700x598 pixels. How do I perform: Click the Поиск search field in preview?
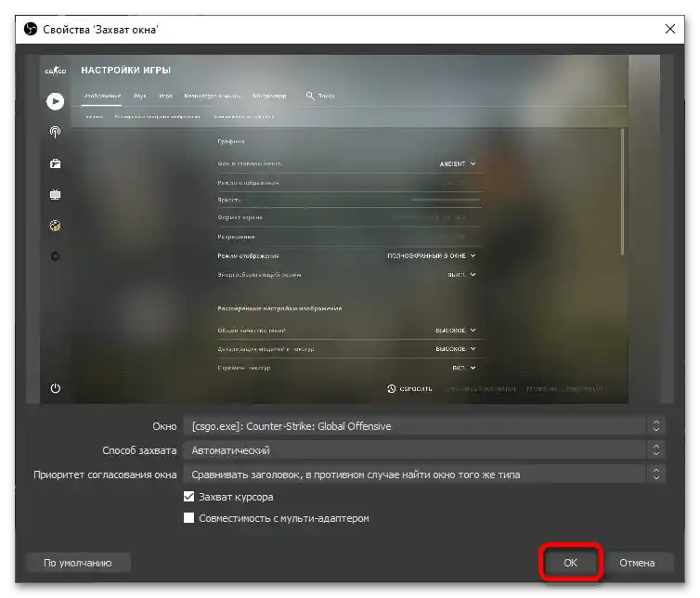(x=326, y=96)
